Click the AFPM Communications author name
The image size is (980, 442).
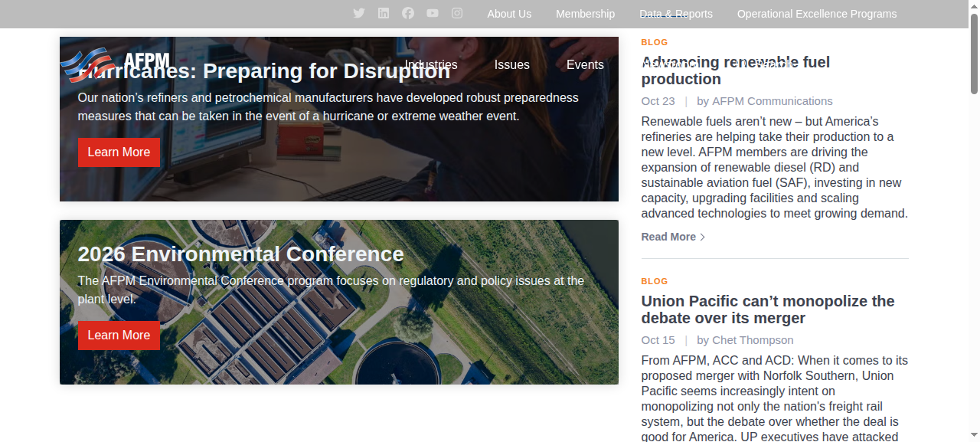pos(773,101)
